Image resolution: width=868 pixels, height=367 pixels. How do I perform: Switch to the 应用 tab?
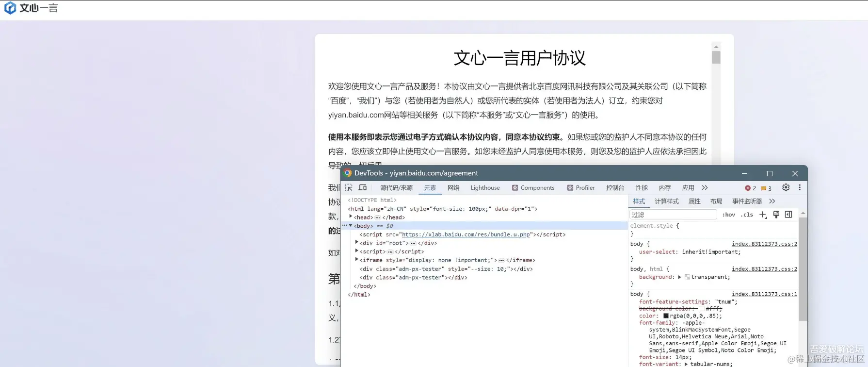pos(688,188)
